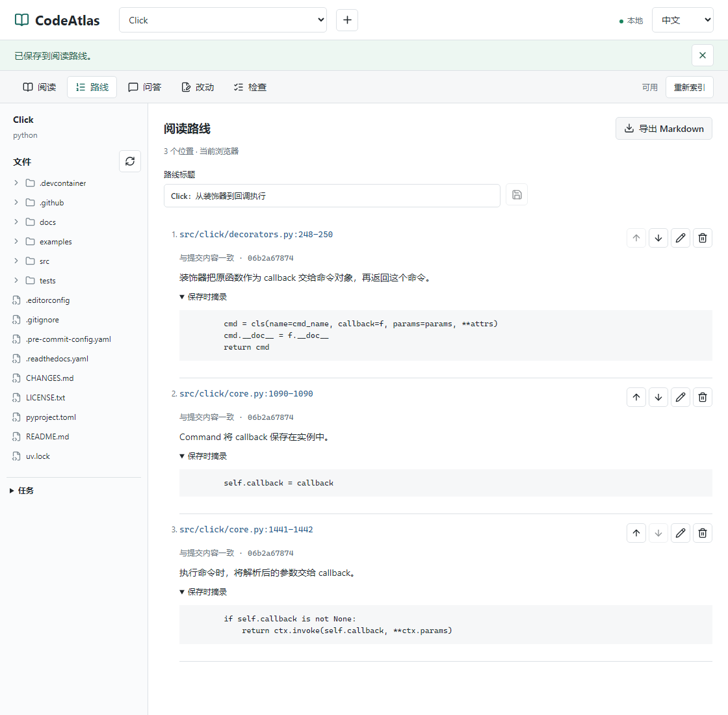
Task: Delete the core.py:1441 route entry
Action: 703,533
